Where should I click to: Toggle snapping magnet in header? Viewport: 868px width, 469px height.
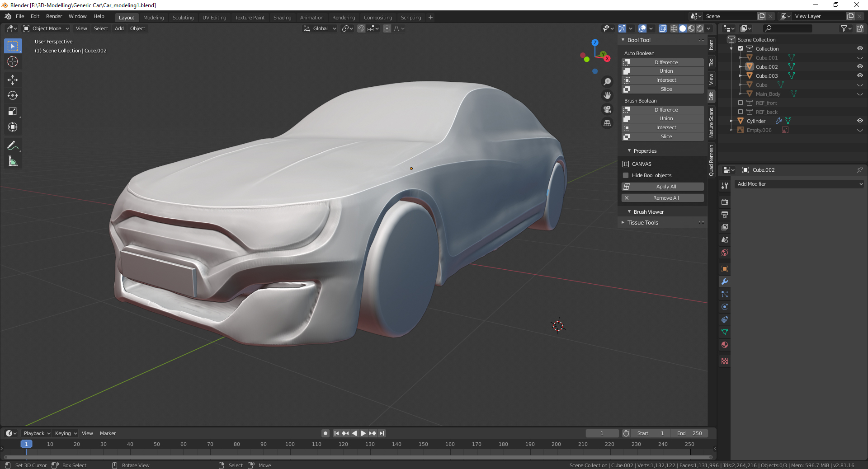point(361,28)
